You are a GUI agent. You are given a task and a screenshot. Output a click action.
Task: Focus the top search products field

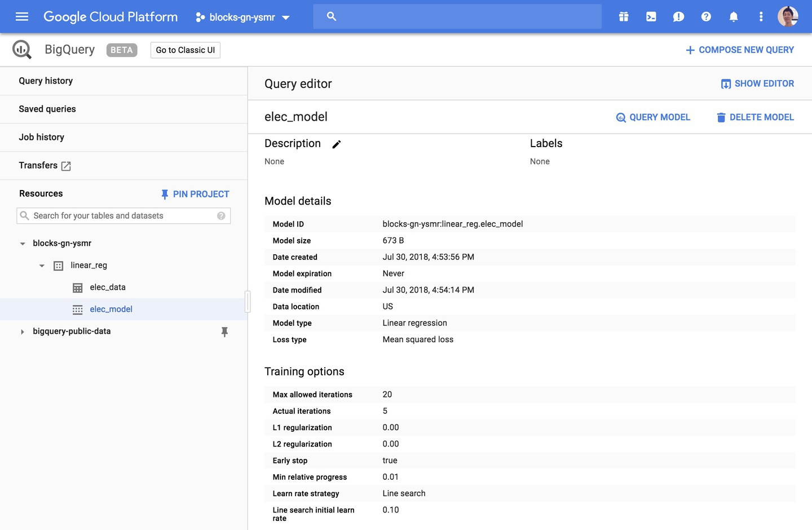click(457, 17)
